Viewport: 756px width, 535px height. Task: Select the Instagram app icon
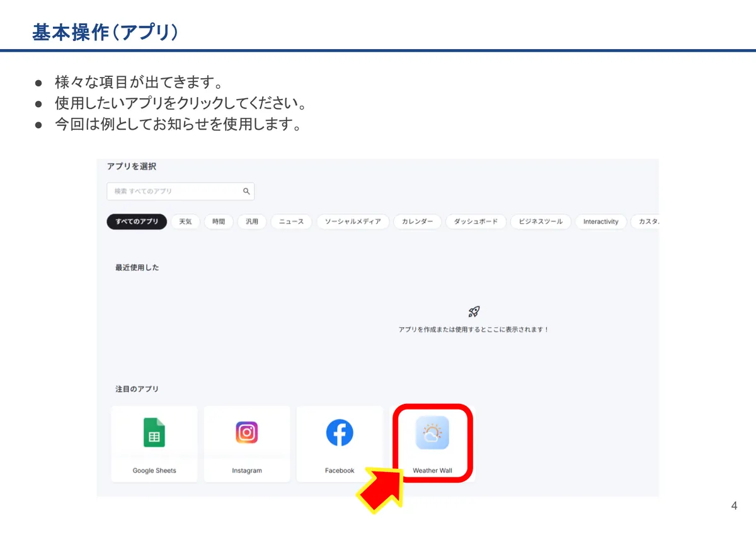247,432
